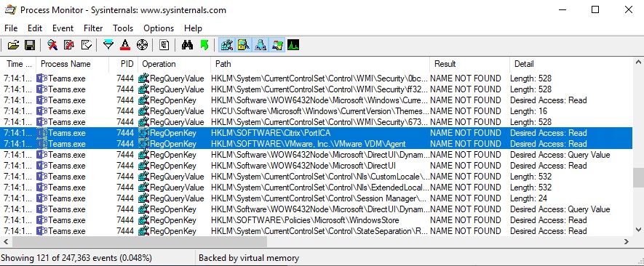
Task: Open the Process Tree from the toolbar
Action: [164, 45]
